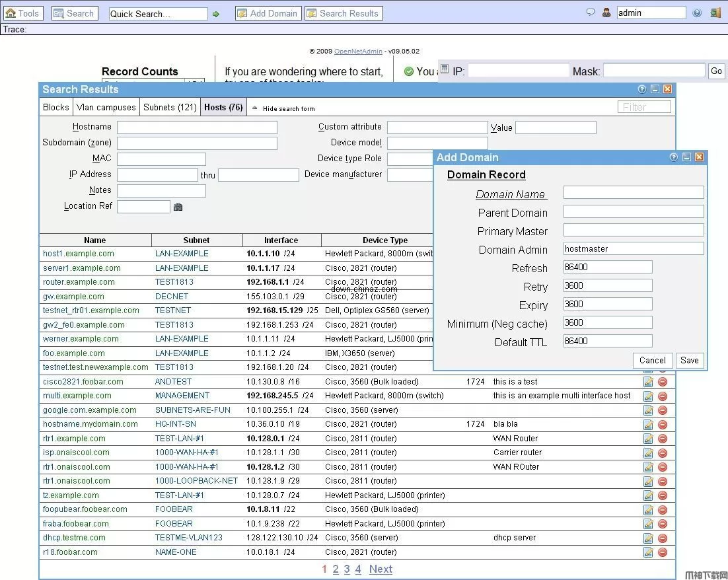This screenshot has height=580, width=728.
Task: Delete r18.foobar.com with the red minus icon
Action: point(663,552)
